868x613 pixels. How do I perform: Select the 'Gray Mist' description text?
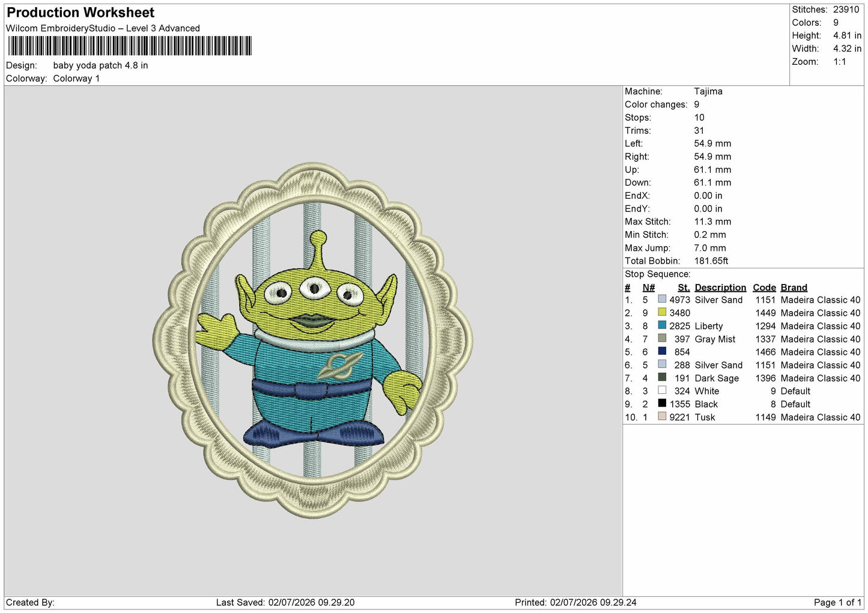715,339
